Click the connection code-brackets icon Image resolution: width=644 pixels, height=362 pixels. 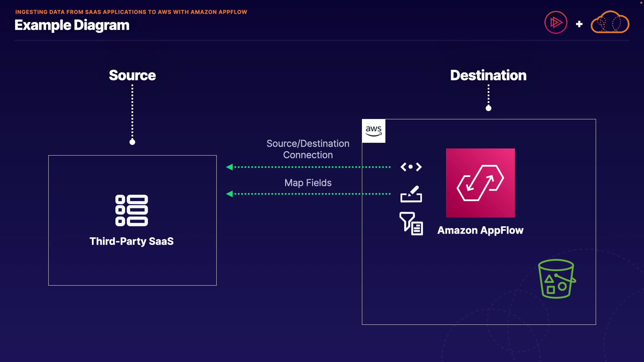pyautogui.click(x=411, y=167)
